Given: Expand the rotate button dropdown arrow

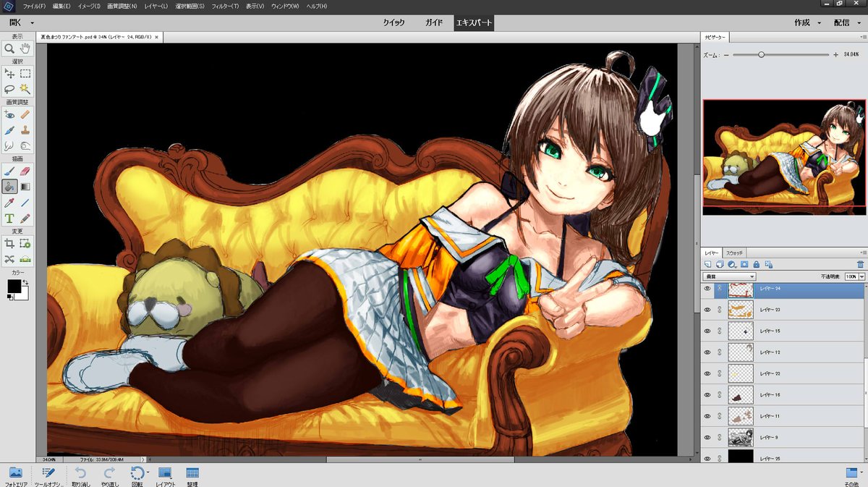Looking at the screenshot, I should pyautogui.click(x=148, y=473).
